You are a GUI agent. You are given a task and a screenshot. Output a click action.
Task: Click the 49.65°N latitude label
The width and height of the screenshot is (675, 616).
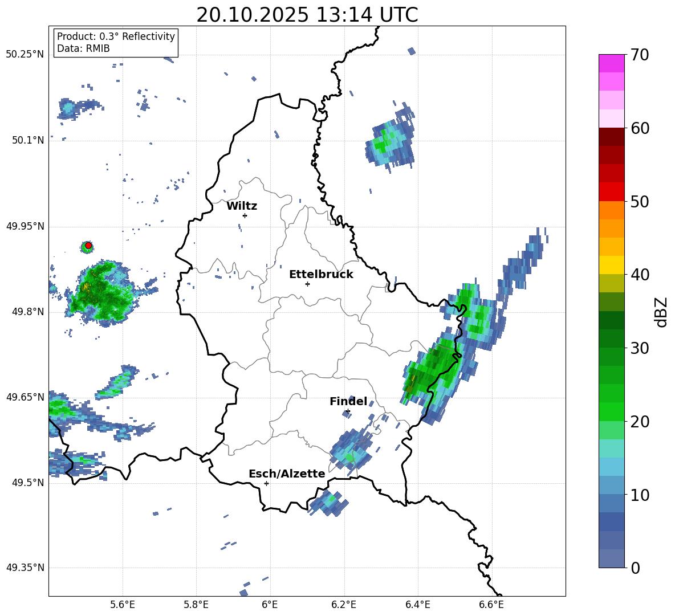(25, 397)
